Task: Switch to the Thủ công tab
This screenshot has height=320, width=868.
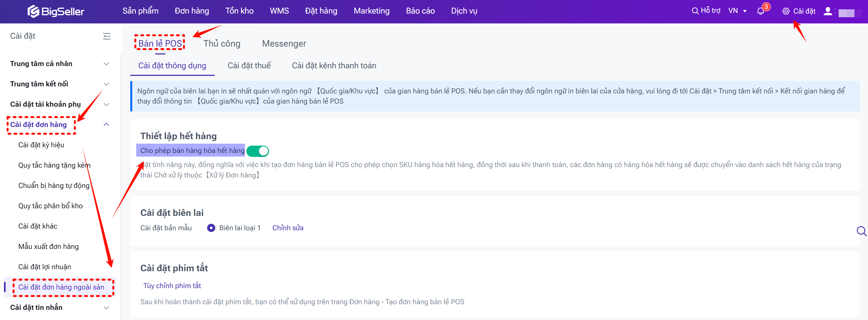Action: click(222, 44)
